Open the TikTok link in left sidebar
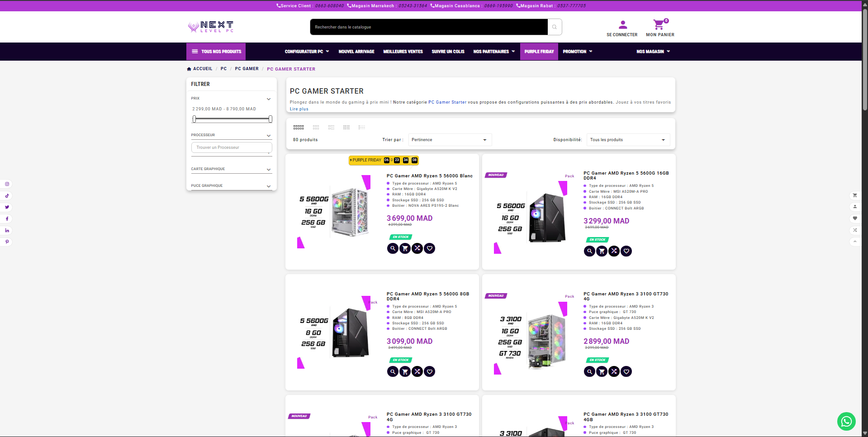This screenshot has width=868, height=437. point(7,196)
